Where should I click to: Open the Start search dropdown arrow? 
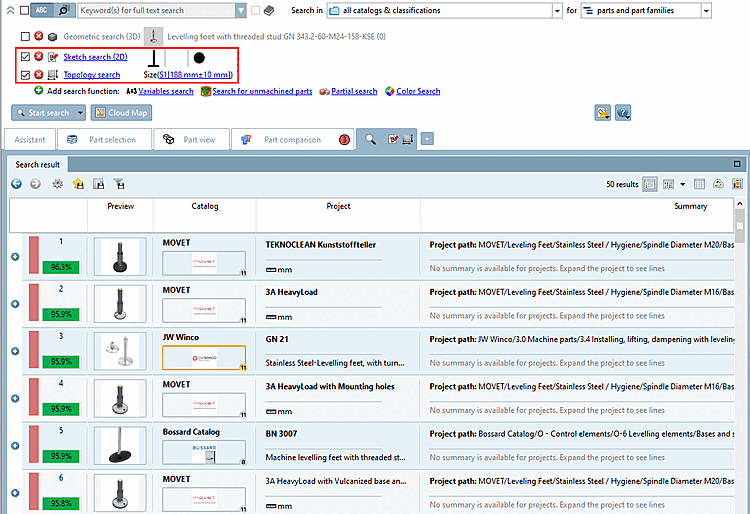pyautogui.click(x=80, y=113)
